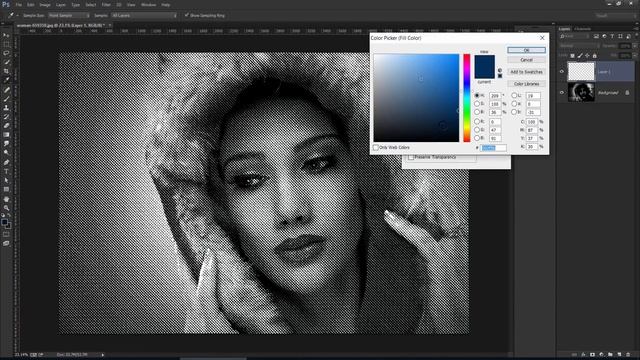640x360 pixels.
Task: Open the Sample Size dropdown
Action: pos(69,15)
